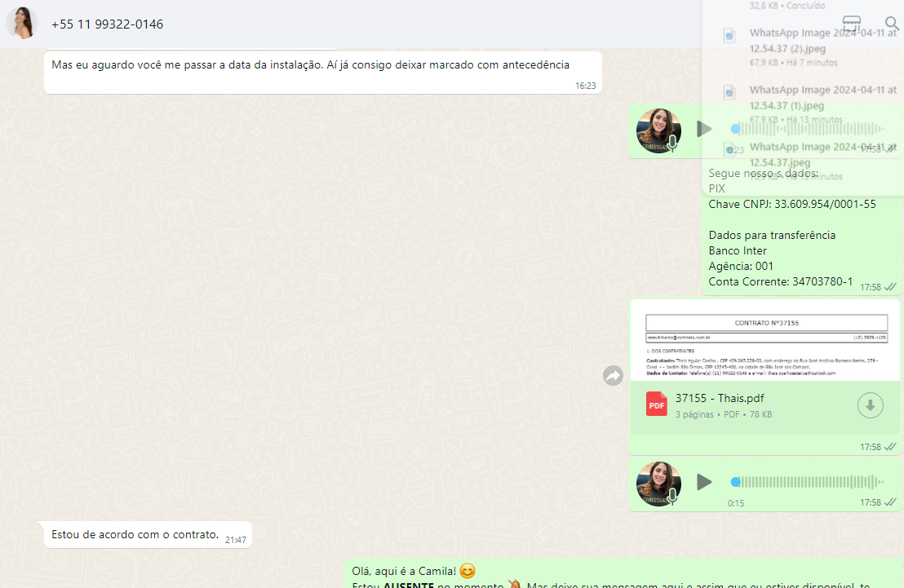Click the 21:47 message timestamp

[x=236, y=540]
